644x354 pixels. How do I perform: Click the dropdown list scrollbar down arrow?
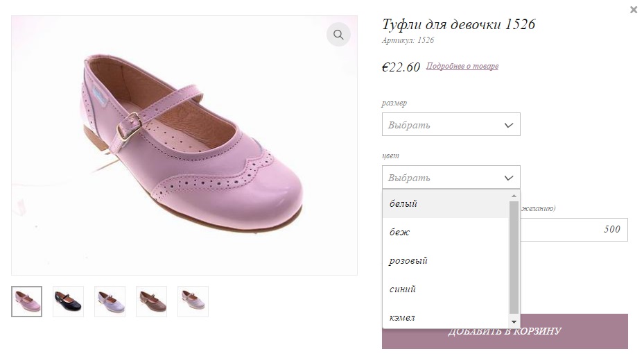[x=514, y=322]
